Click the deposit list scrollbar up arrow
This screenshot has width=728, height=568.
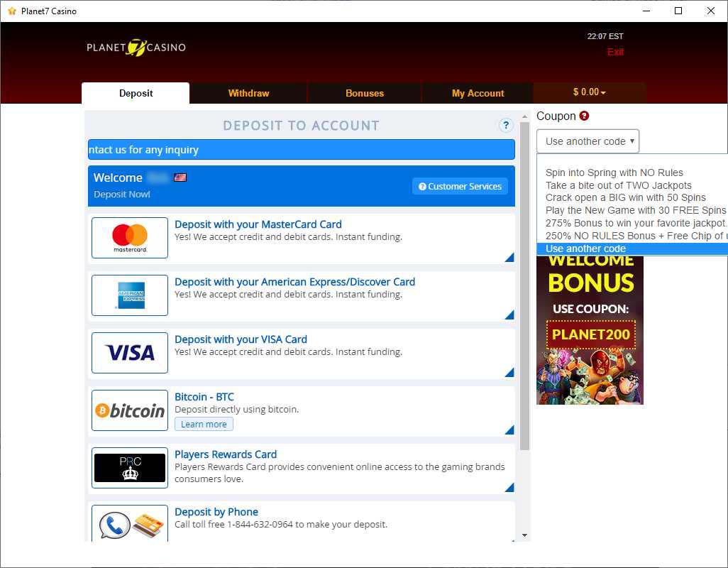pyautogui.click(x=524, y=116)
